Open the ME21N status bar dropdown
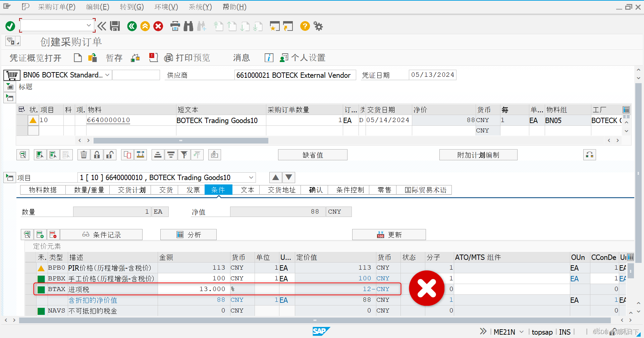The image size is (644, 338). (x=522, y=332)
